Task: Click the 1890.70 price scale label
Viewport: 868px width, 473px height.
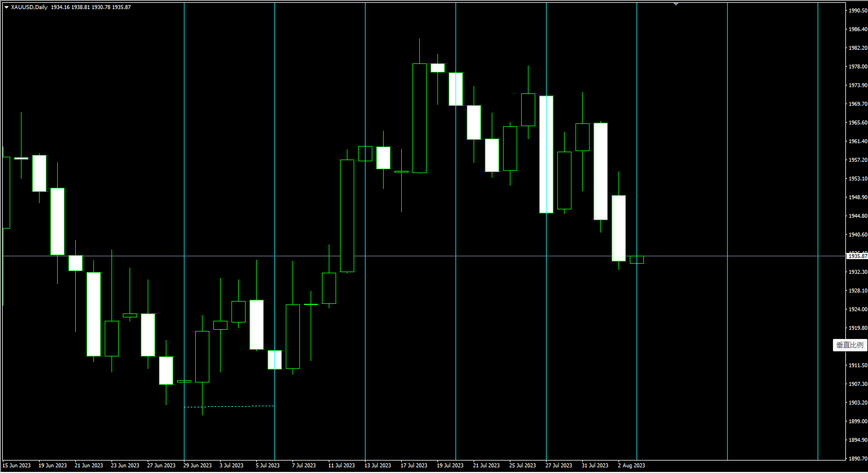Action: [x=858, y=459]
